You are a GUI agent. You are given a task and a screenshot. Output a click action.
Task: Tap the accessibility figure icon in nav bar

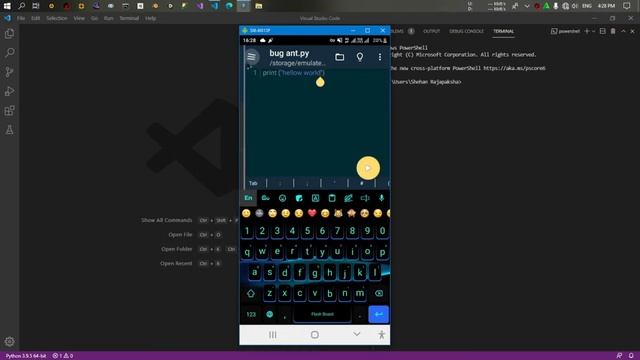[x=381, y=335]
